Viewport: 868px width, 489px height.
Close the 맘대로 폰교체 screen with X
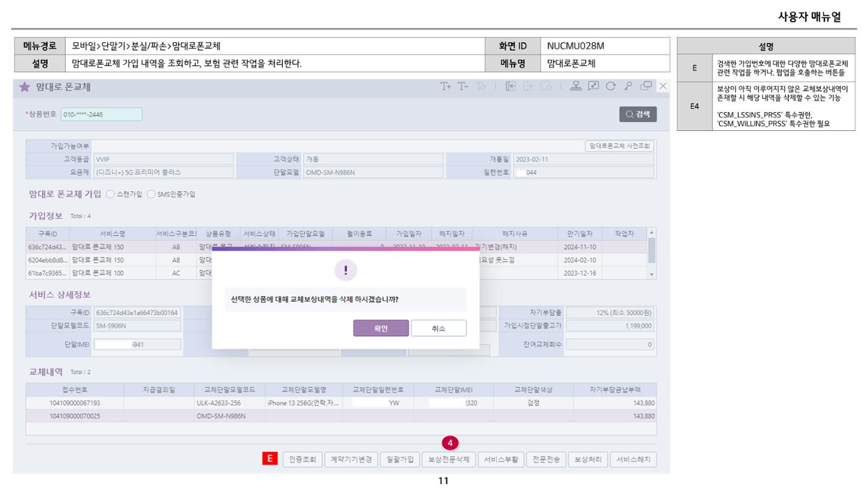[x=663, y=87]
